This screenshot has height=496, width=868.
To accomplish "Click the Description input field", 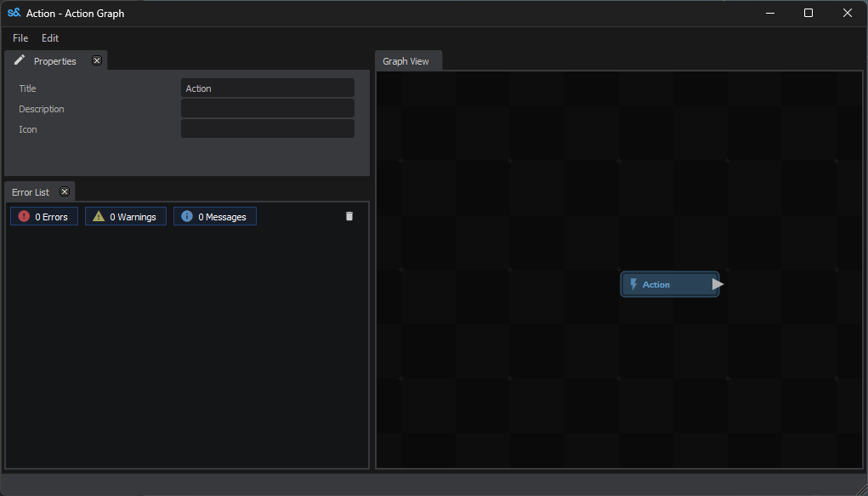I will coord(267,108).
